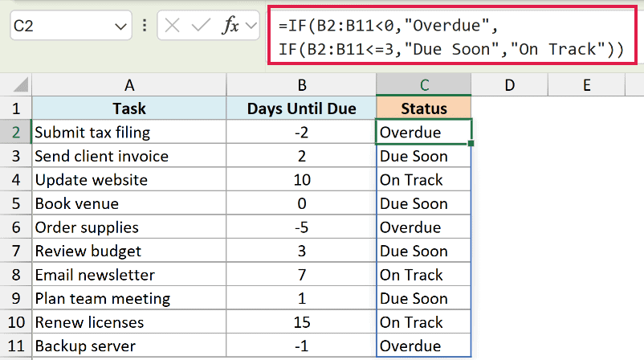The height and width of the screenshot is (360, 644).
Task: Expand the function dropdown arrow beside fx
Action: pos(251,26)
